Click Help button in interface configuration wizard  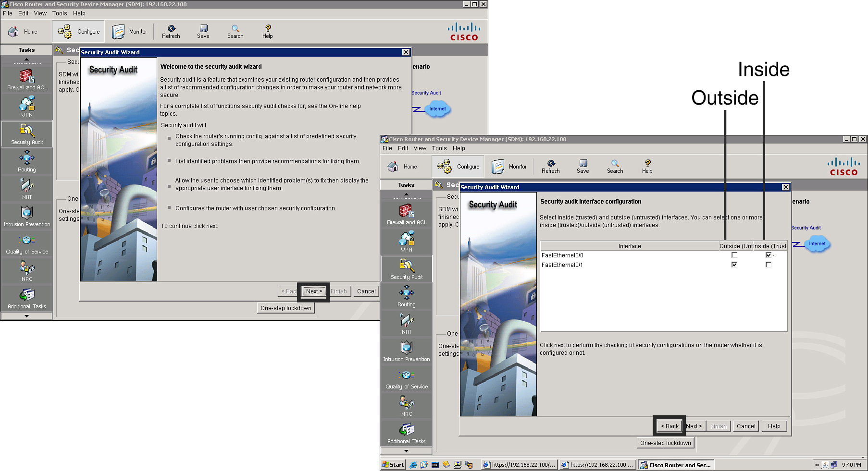coord(774,426)
